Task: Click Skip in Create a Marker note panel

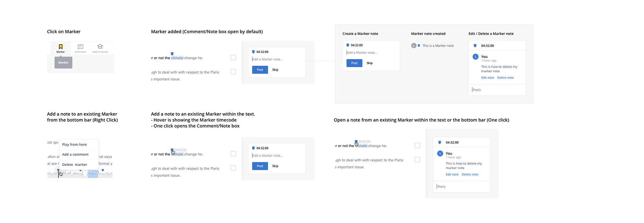Action: click(x=370, y=63)
